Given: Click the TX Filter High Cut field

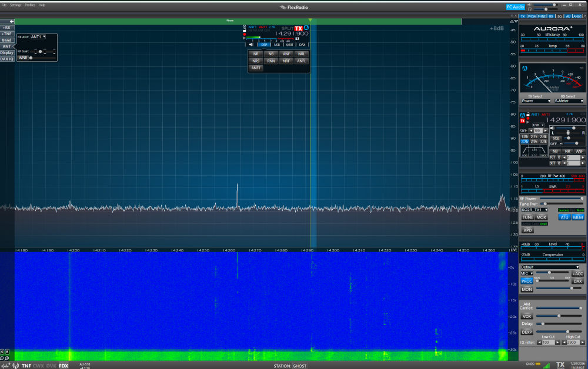Looking at the screenshot, I should [573, 343].
